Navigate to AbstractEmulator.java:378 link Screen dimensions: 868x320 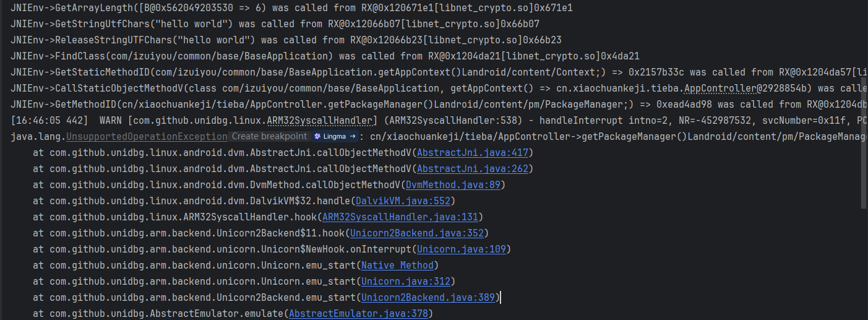(x=358, y=313)
